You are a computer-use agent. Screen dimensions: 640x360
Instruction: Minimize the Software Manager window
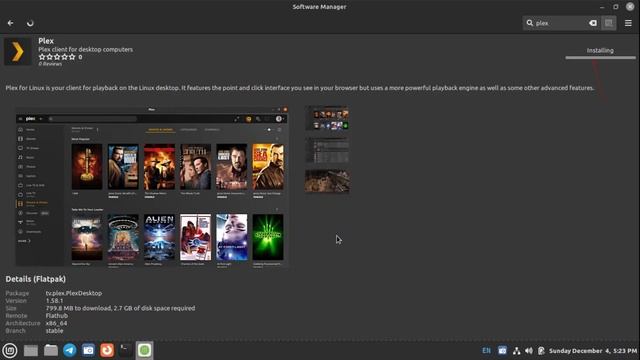[x=602, y=7]
